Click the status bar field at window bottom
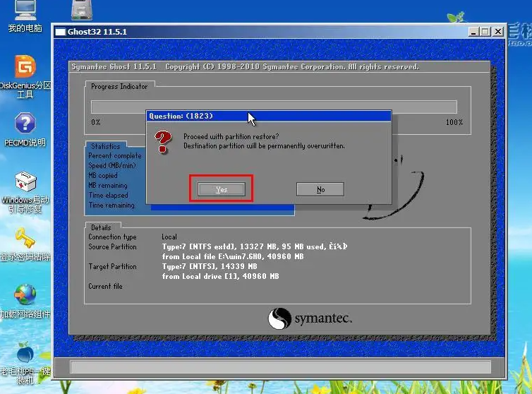The width and height of the screenshot is (532, 394). (280, 367)
